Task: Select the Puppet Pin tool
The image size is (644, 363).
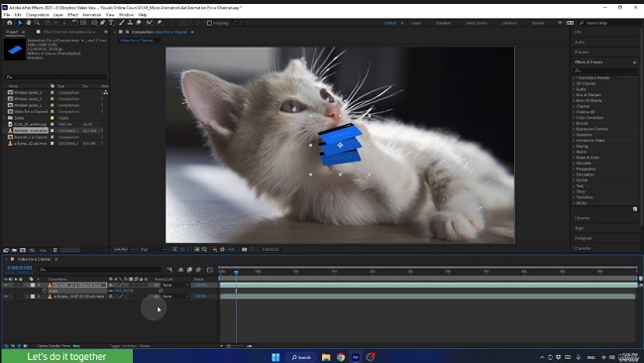Action: point(160,23)
